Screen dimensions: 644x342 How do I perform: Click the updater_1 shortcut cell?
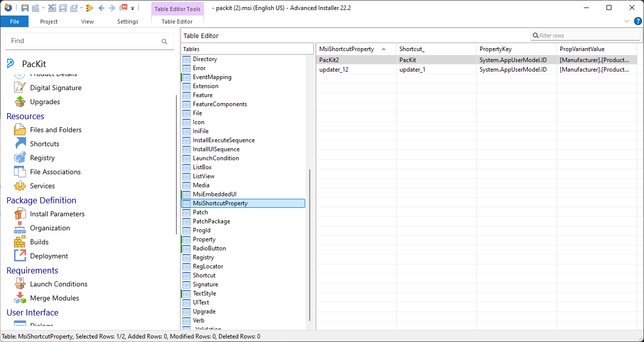pyautogui.click(x=436, y=70)
